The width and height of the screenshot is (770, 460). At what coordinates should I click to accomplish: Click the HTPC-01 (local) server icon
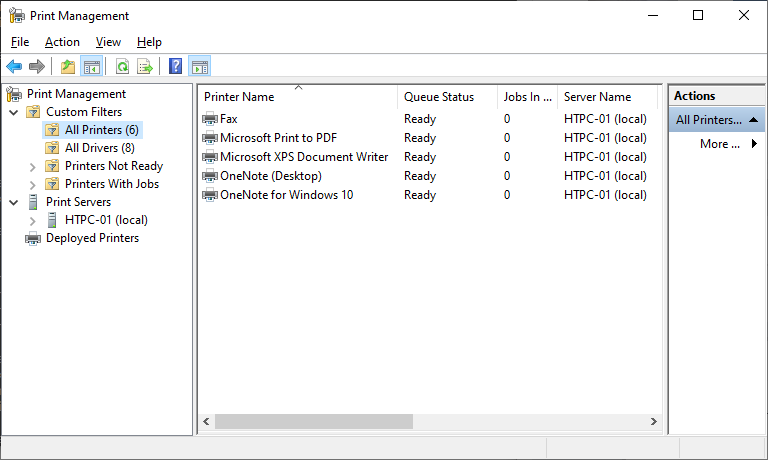(52, 220)
